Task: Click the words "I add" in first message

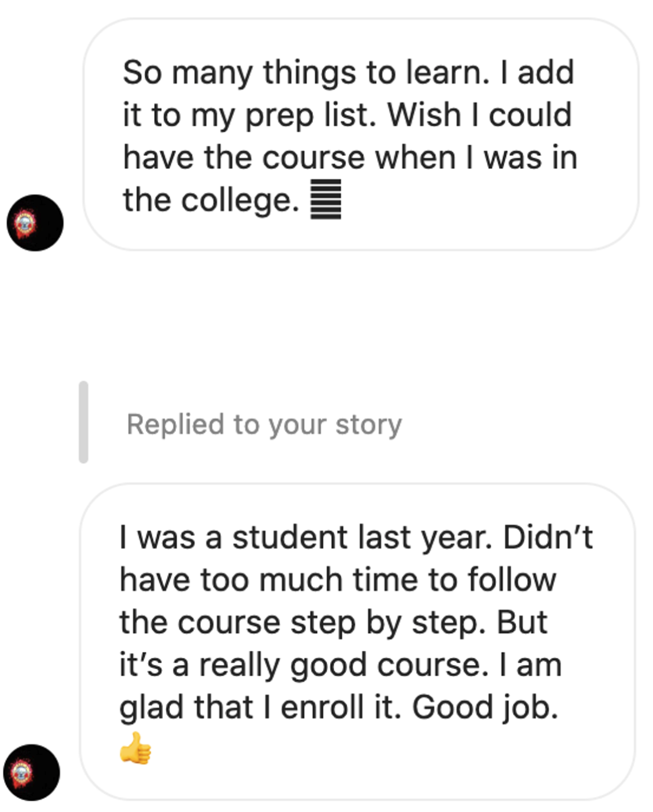Action: (x=537, y=72)
